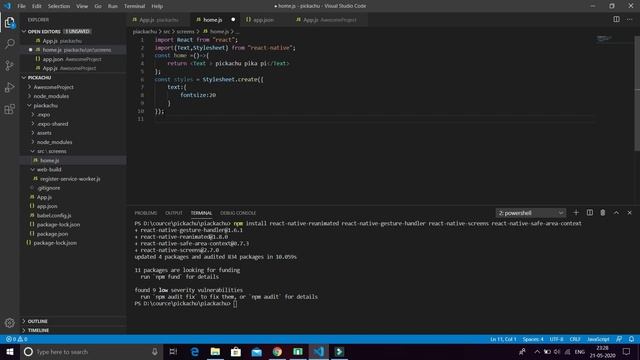The height and width of the screenshot is (360, 640).
Task: Show the Output panel tab
Action: point(174,213)
